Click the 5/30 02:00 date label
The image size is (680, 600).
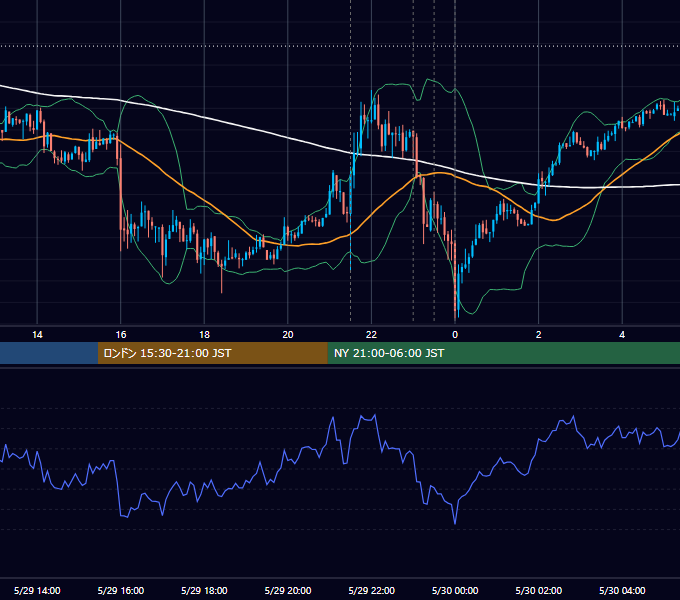pyautogui.click(x=539, y=590)
